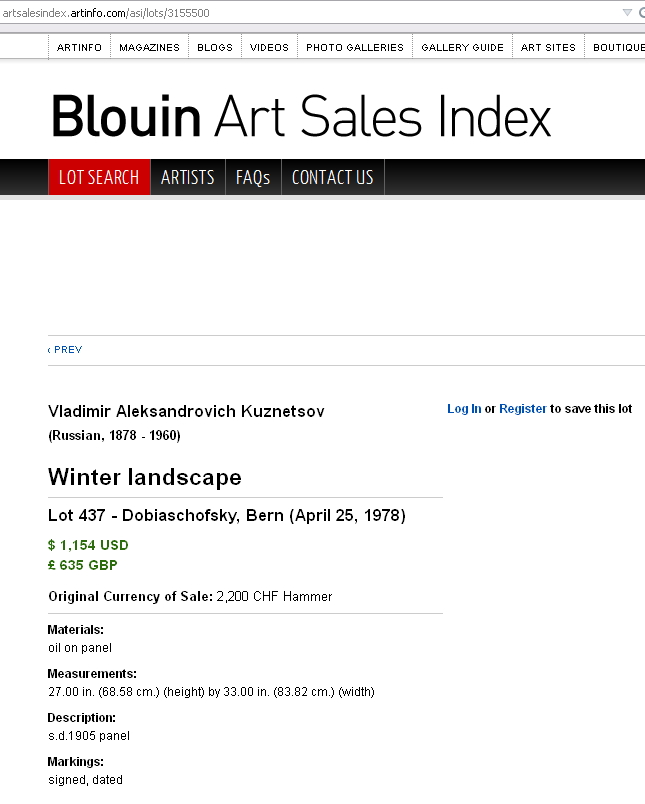Open the FAQs tab

[253, 177]
